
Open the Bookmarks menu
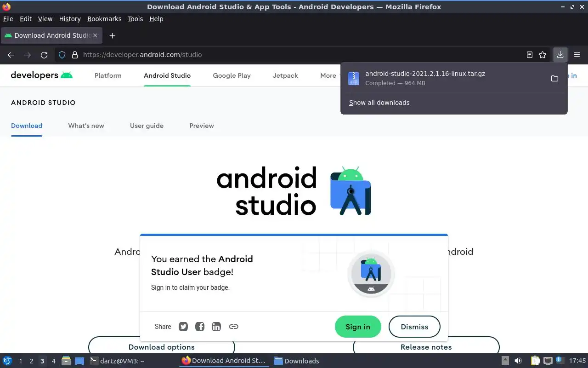point(104,19)
